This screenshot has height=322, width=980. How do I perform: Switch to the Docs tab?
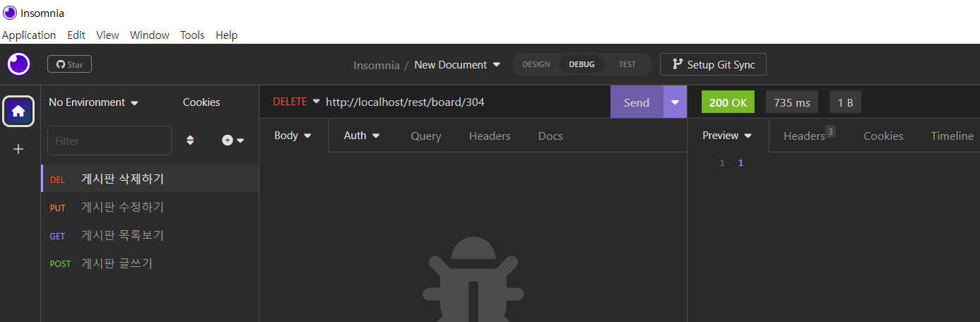pyautogui.click(x=550, y=136)
